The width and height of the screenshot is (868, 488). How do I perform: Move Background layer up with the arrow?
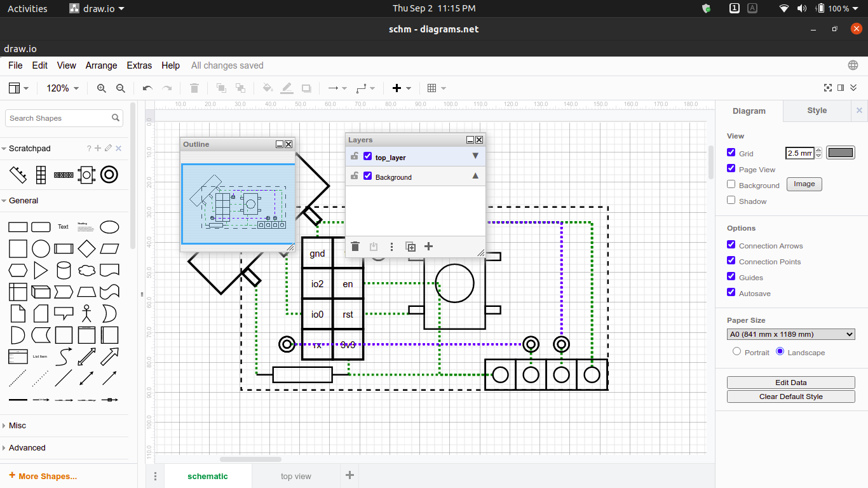pos(475,176)
